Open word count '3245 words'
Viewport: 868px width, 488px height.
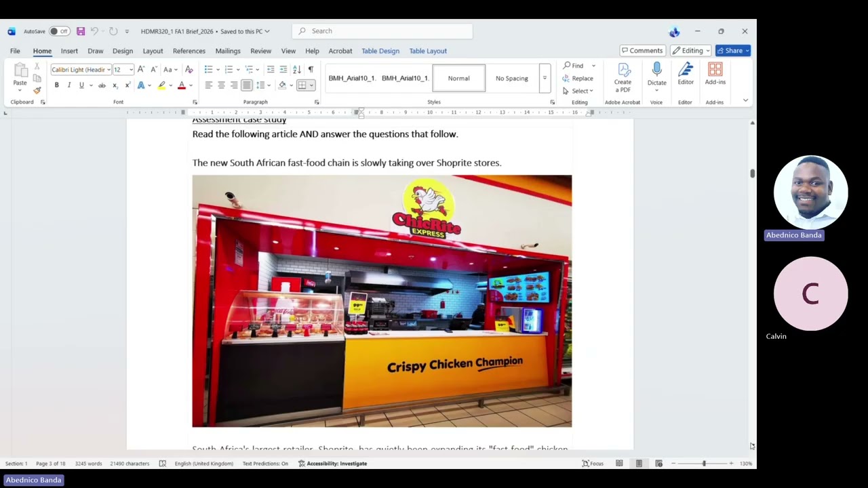88,464
